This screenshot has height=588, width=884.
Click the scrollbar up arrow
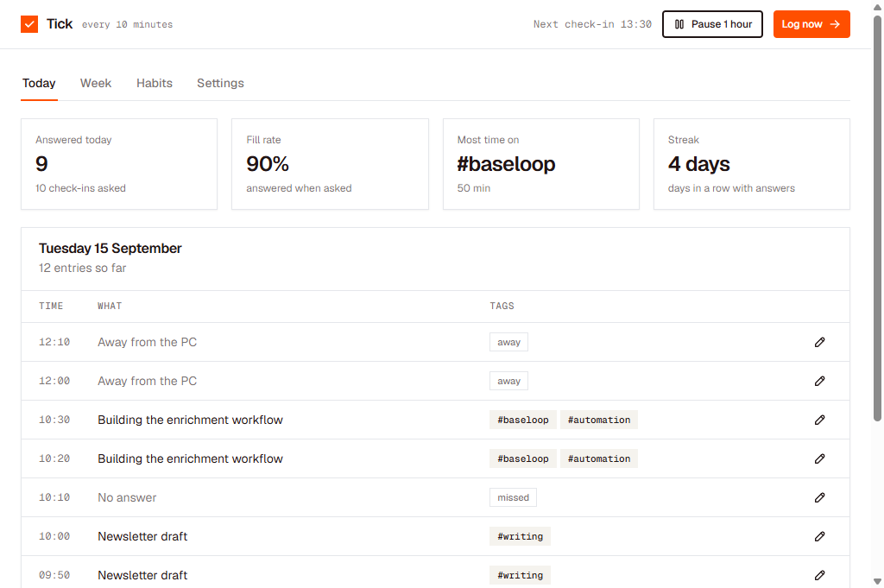[877, 7]
